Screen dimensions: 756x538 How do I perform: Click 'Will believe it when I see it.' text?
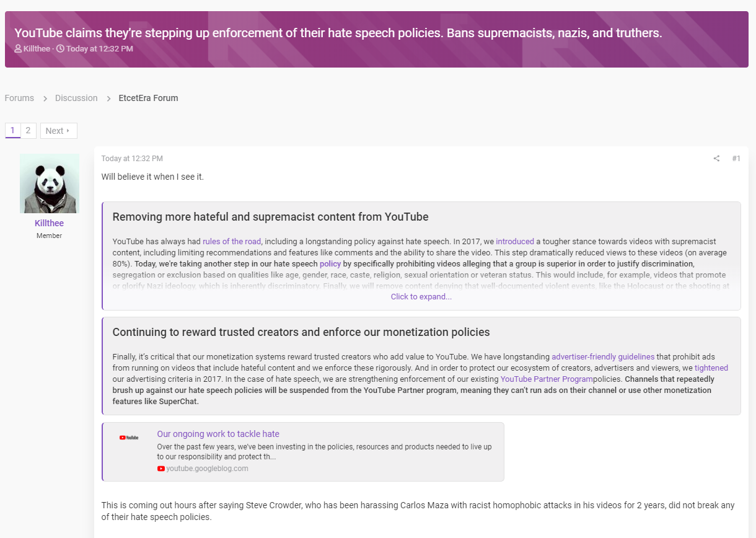point(152,177)
